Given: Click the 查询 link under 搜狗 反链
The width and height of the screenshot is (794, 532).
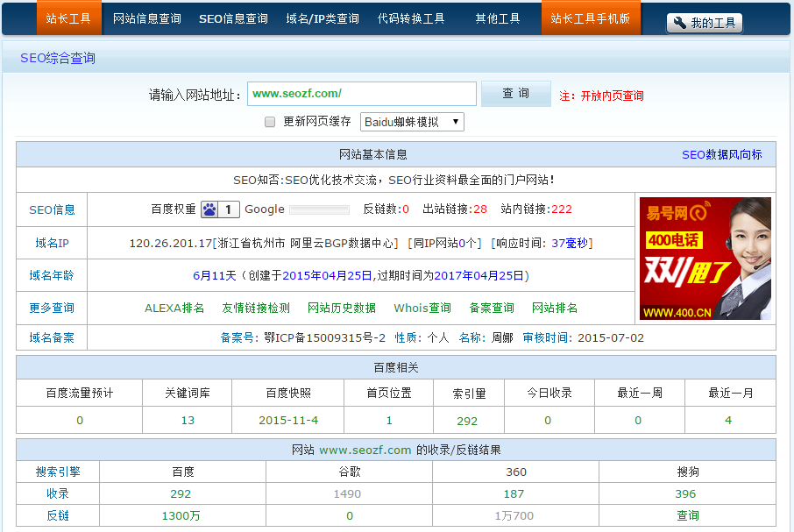Looking at the screenshot, I should point(687,515).
